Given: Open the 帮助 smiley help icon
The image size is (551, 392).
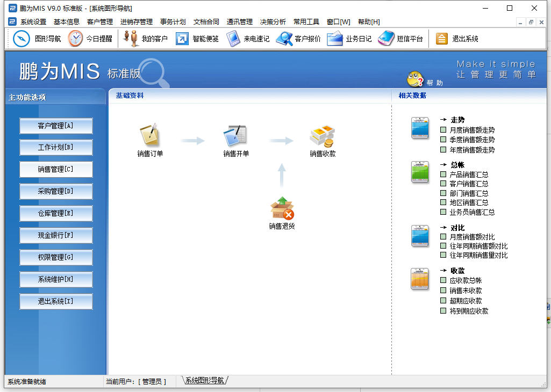Looking at the screenshot, I should tap(415, 79).
